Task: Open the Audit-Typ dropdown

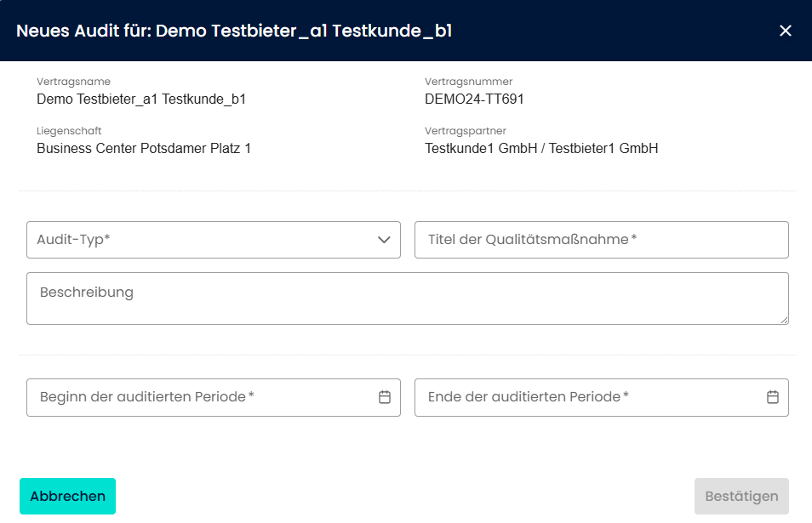Action: tap(204, 240)
